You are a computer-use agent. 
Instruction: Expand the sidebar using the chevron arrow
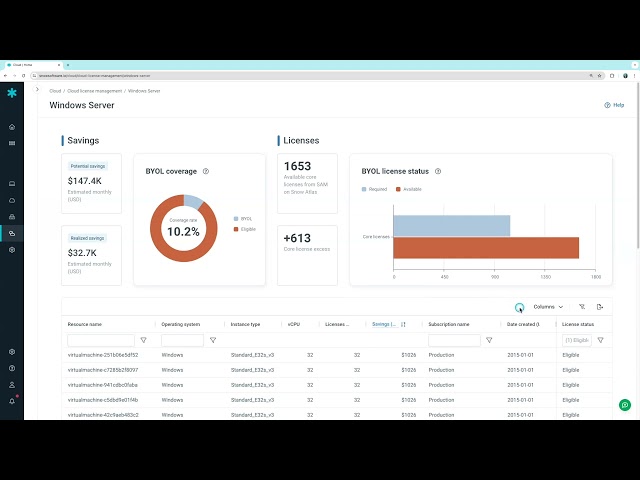click(37, 90)
